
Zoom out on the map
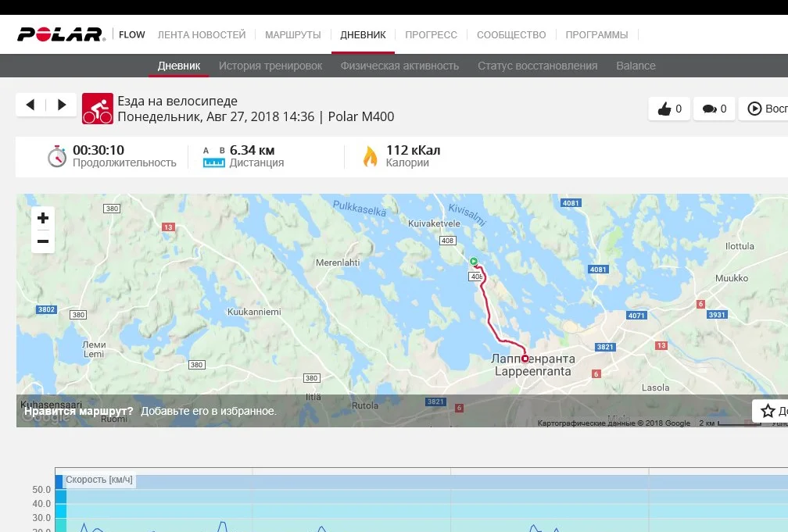43,241
